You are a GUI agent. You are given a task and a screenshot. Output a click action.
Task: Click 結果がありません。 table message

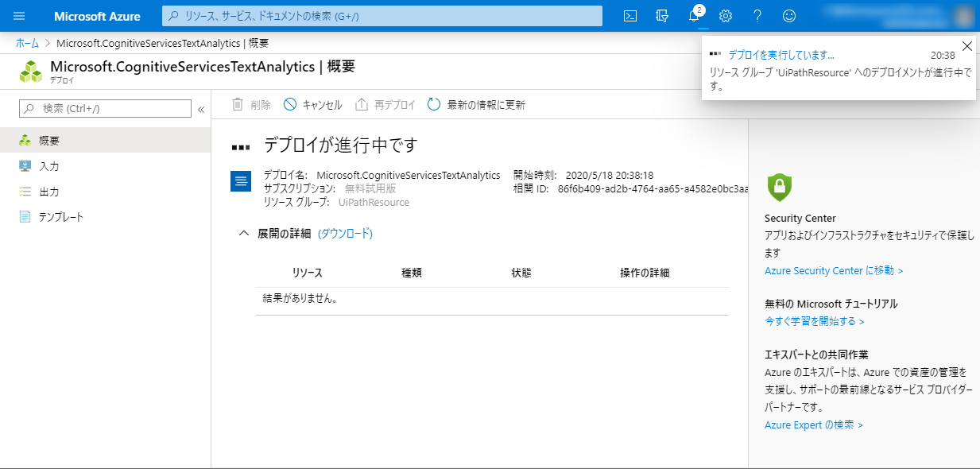[300, 299]
